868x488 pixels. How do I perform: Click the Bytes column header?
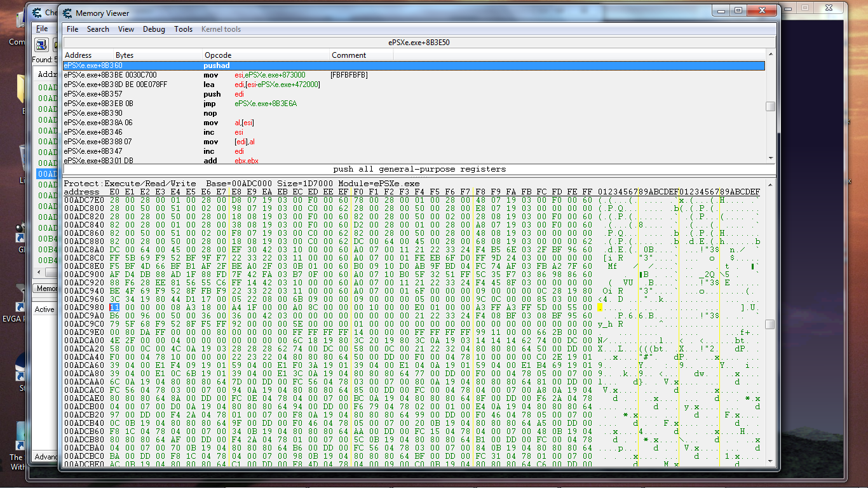pyautogui.click(x=125, y=55)
